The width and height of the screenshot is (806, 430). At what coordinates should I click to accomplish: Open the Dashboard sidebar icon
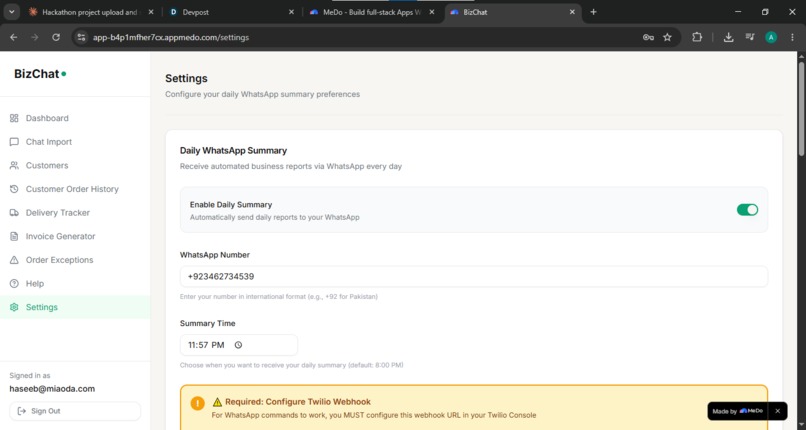[14, 118]
